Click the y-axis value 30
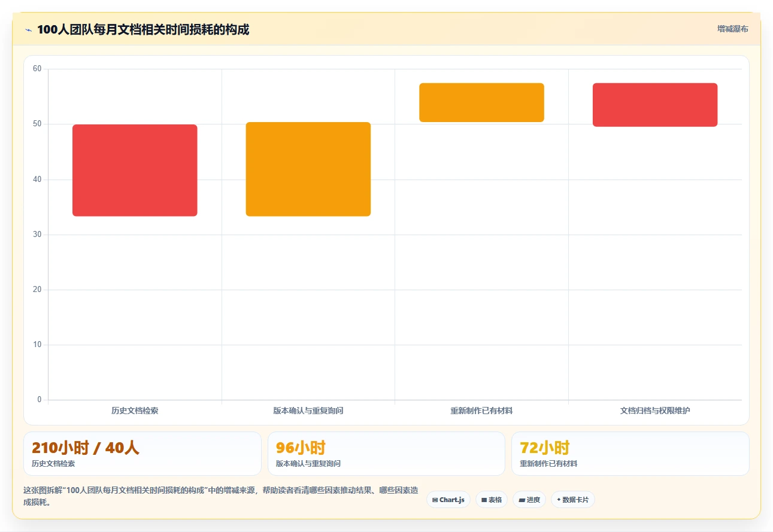 coord(37,235)
